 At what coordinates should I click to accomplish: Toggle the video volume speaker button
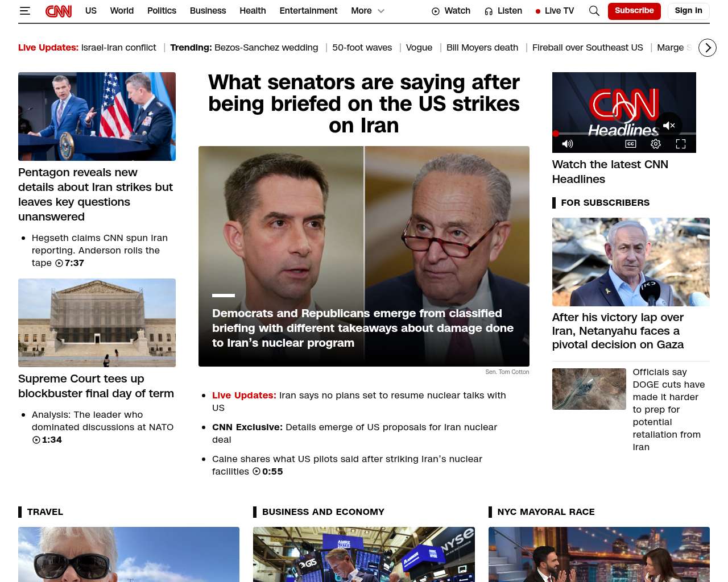pyautogui.click(x=568, y=144)
